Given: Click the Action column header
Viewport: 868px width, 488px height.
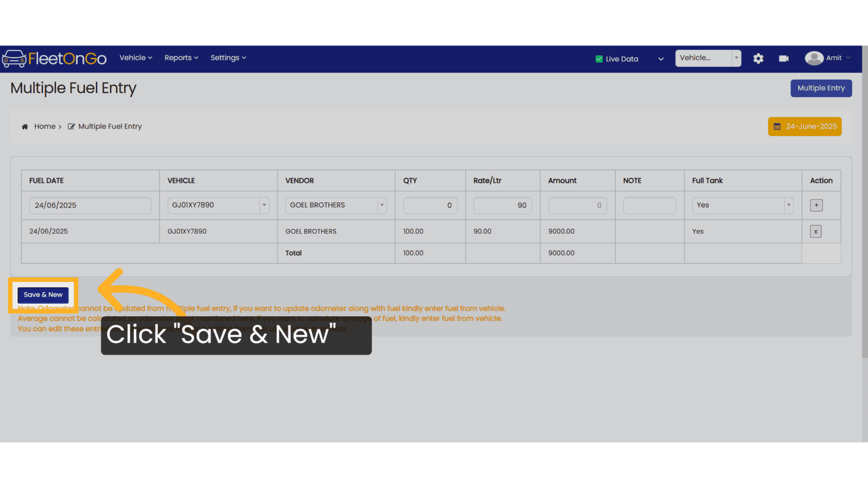Looking at the screenshot, I should pyautogui.click(x=821, y=181).
